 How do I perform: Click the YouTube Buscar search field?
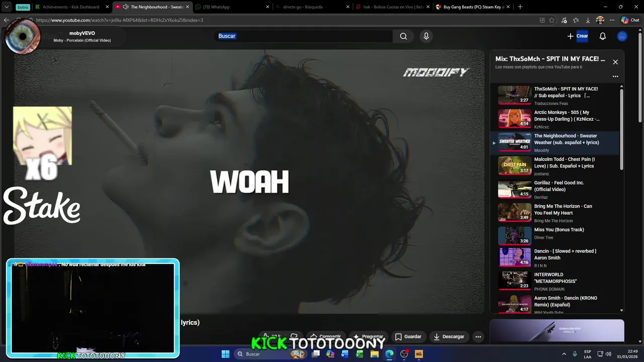click(x=303, y=36)
